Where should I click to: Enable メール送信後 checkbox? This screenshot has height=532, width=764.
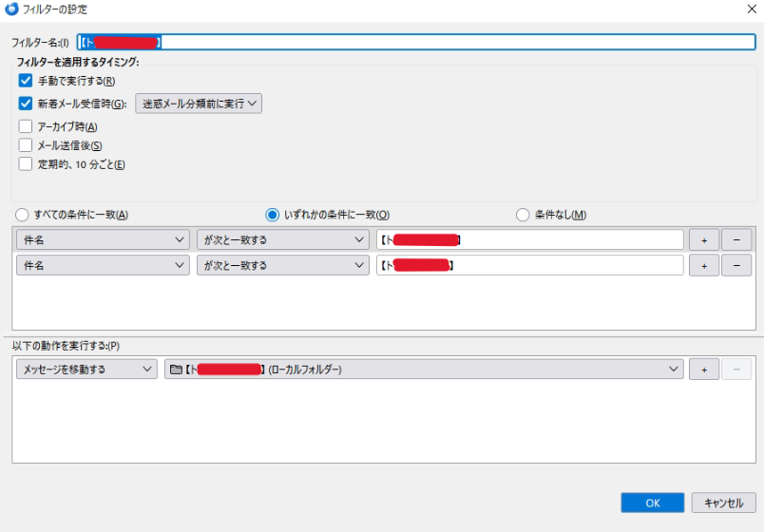point(26,145)
